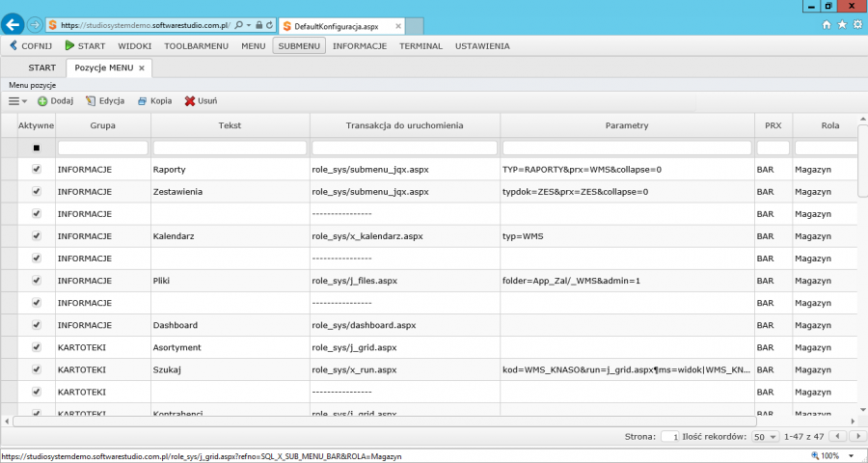This screenshot has height=463, width=868.
Task: Open the address bar dropdown arrow
Action: click(x=249, y=25)
